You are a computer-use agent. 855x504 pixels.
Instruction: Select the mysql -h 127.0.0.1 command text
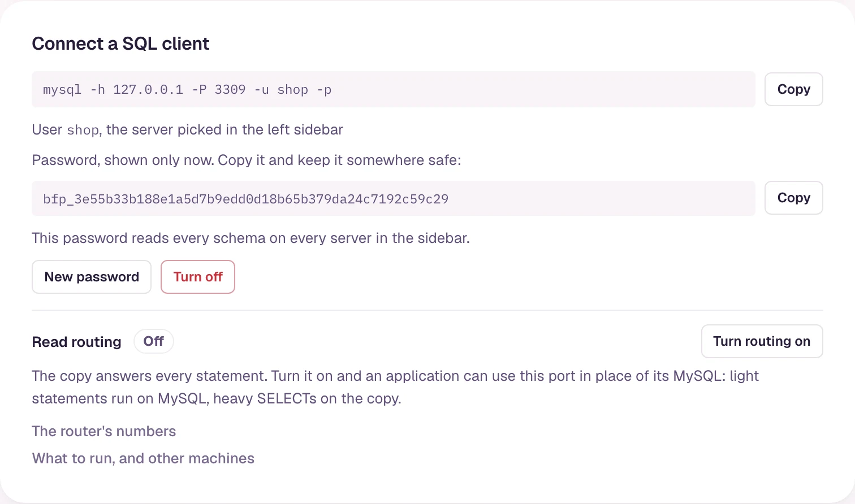(187, 90)
